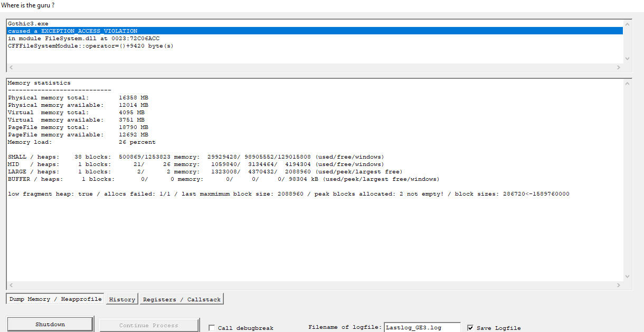644x332 pixels.
Task: Select the CFFFileSystemModule::operator= line
Action: [90, 46]
